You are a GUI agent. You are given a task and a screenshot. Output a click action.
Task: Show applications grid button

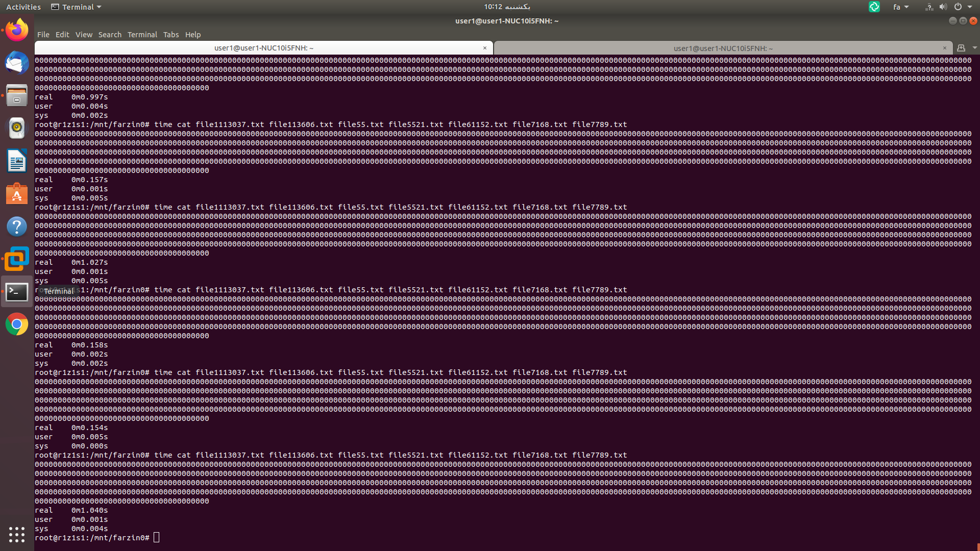[x=17, y=534]
